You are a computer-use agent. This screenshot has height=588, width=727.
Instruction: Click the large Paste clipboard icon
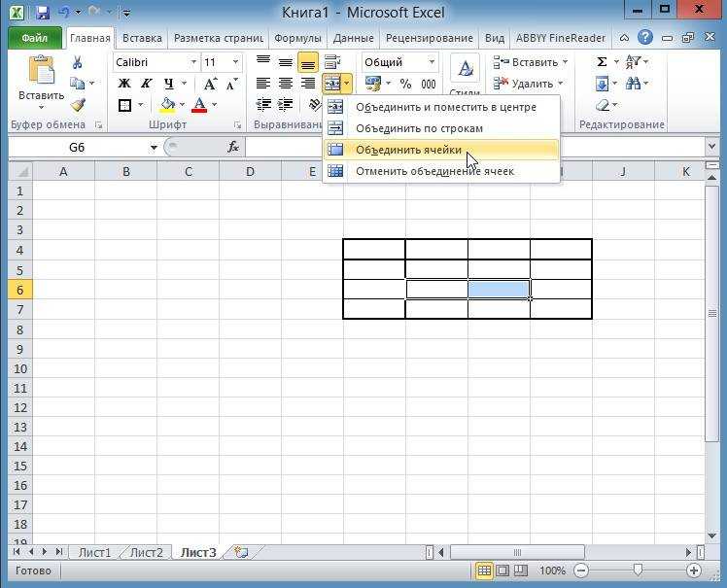click(41, 70)
